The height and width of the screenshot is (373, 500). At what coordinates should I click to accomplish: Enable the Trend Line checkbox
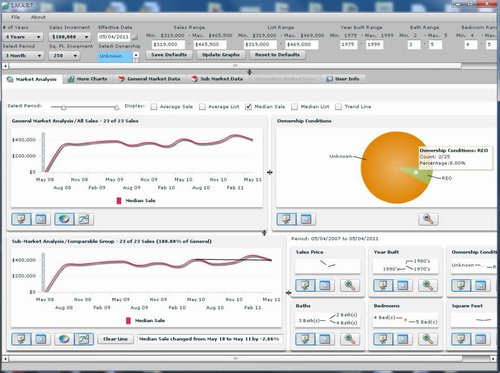338,107
